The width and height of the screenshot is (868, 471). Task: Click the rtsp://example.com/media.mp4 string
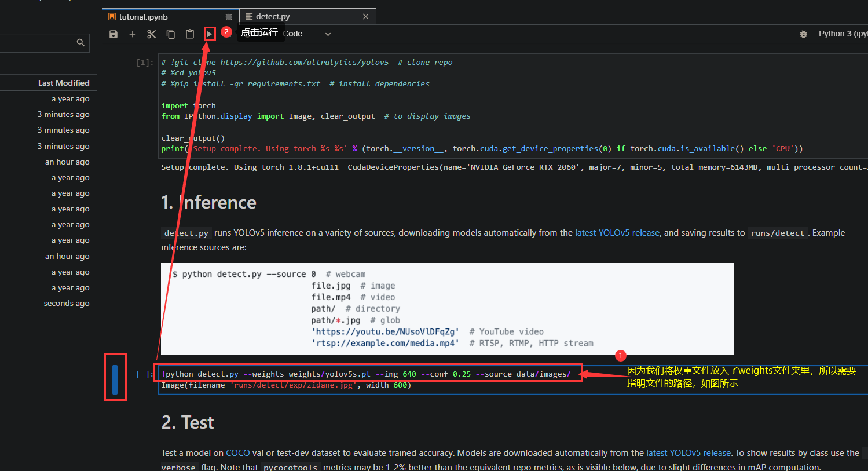coord(385,343)
